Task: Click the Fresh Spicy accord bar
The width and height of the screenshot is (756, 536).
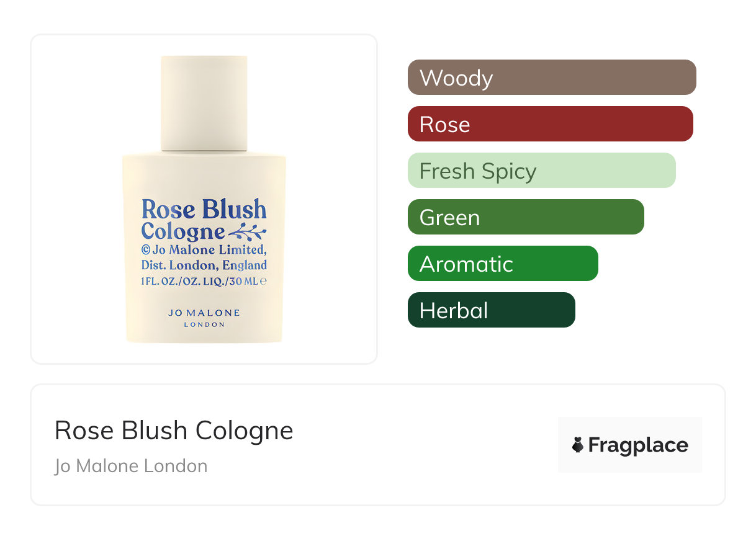Action: pos(541,171)
